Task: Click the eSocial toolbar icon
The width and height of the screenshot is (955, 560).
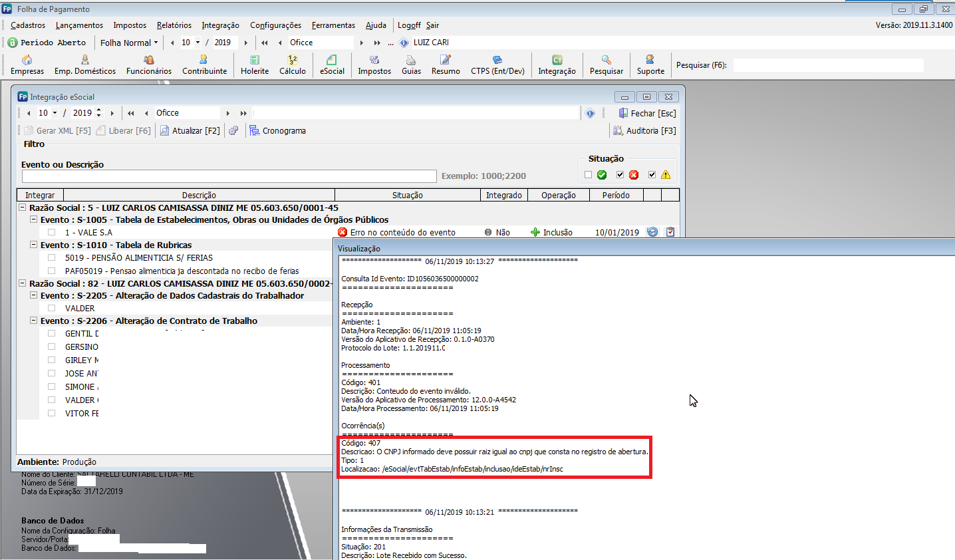Action: pos(332,65)
